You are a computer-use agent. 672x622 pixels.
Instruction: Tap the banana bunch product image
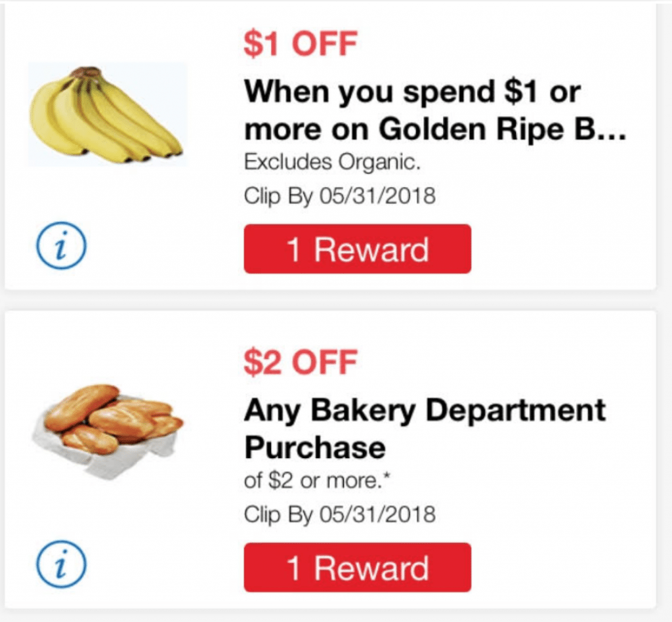coord(107,114)
